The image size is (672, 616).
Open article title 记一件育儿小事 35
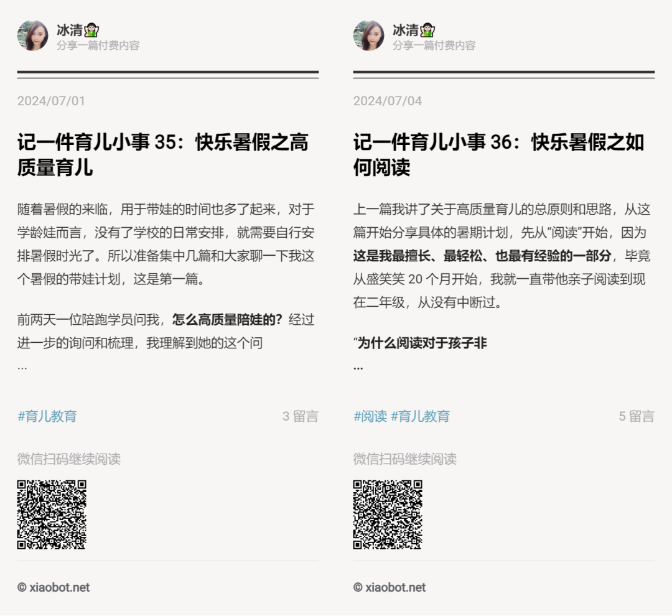click(x=163, y=154)
